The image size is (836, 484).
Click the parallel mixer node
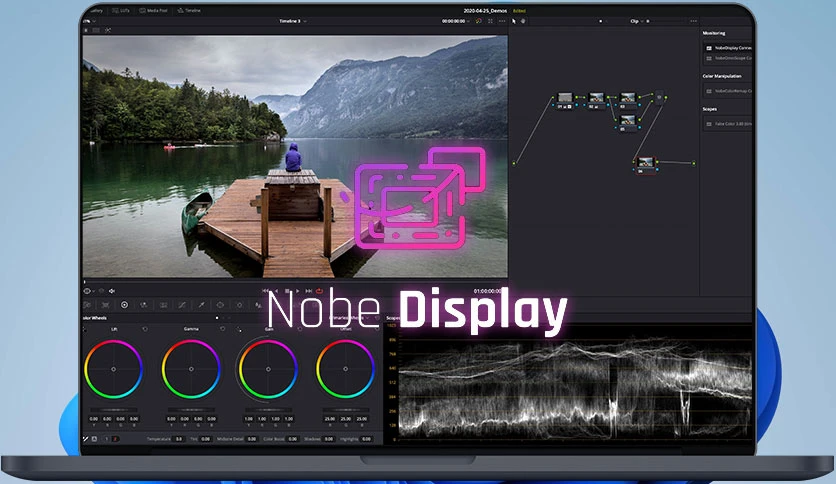pyautogui.click(x=659, y=97)
